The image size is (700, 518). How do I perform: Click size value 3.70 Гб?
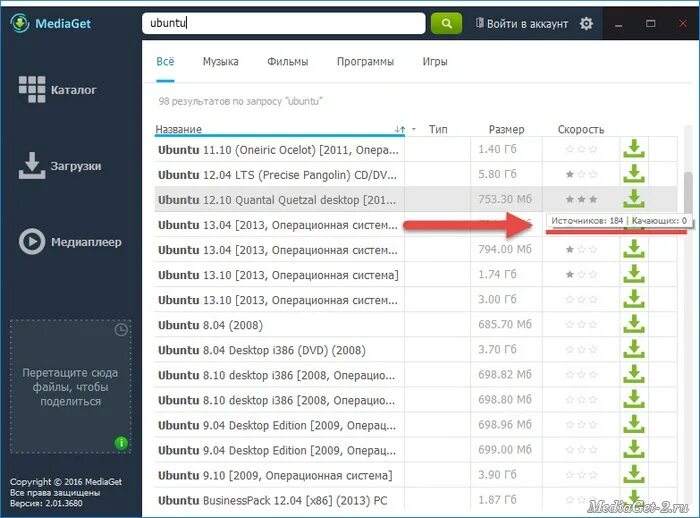(x=497, y=349)
